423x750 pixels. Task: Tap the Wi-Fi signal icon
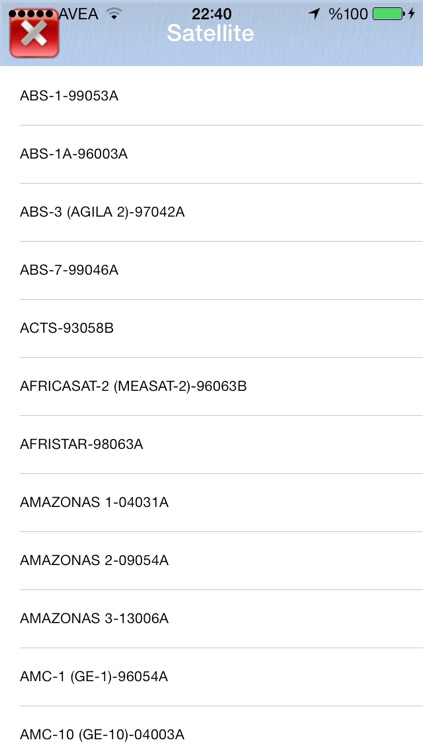[x=113, y=14]
